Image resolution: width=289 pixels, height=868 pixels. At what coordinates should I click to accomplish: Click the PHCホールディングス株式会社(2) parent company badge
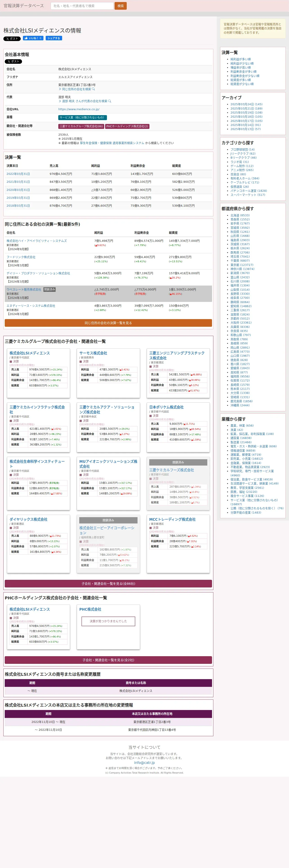coord(127,126)
